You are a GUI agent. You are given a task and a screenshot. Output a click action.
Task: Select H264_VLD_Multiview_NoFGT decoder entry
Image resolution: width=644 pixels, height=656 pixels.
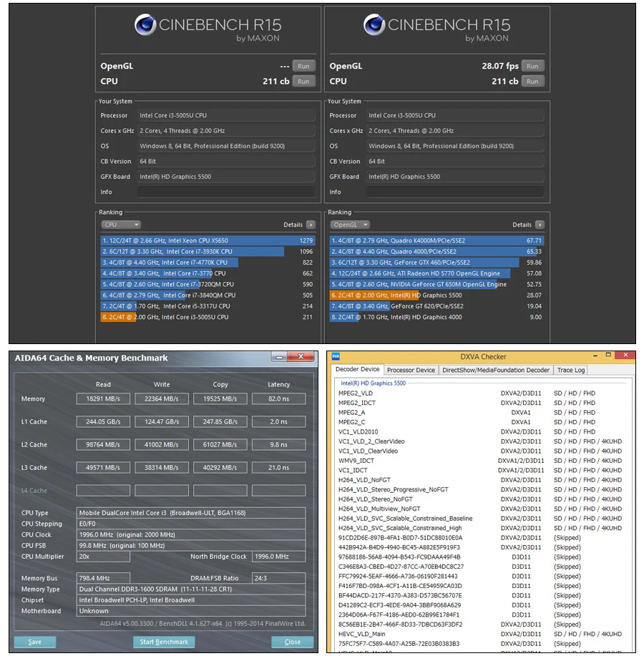(379, 509)
